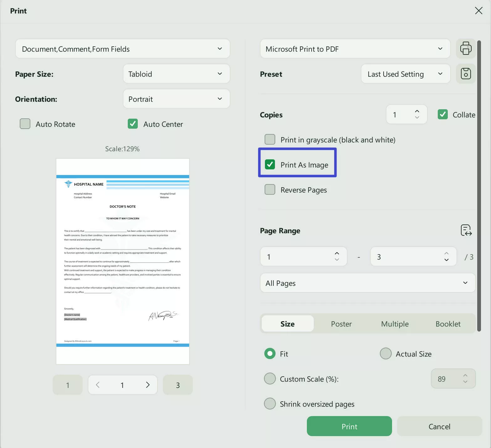
Task: Click the Cancel button
Action: click(x=440, y=426)
